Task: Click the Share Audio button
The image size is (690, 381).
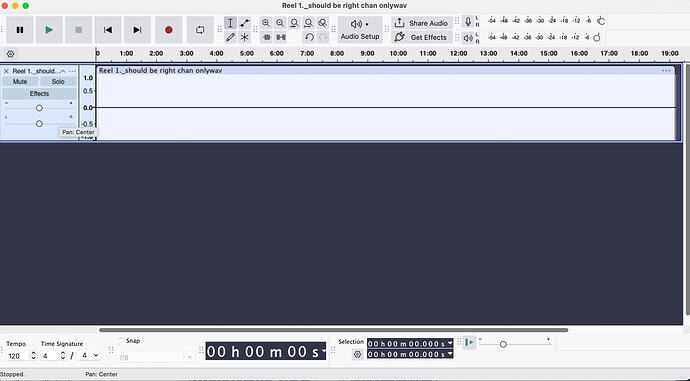Action: point(422,23)
